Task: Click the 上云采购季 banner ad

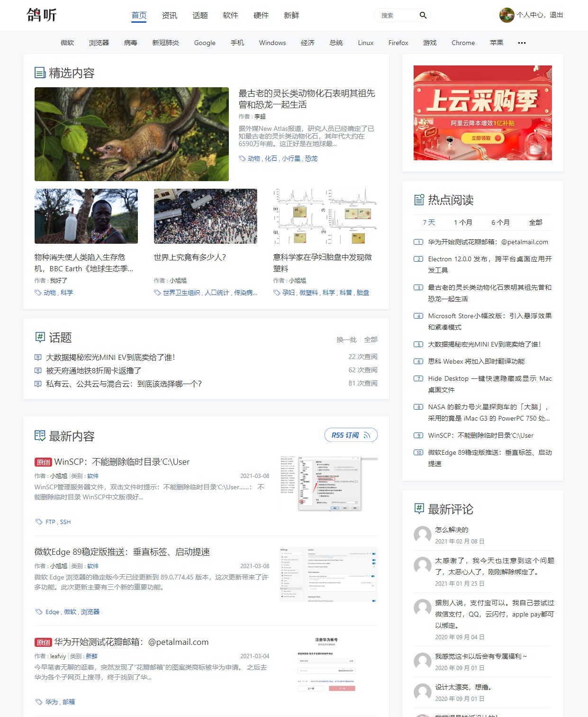Action: coord(483,113)
